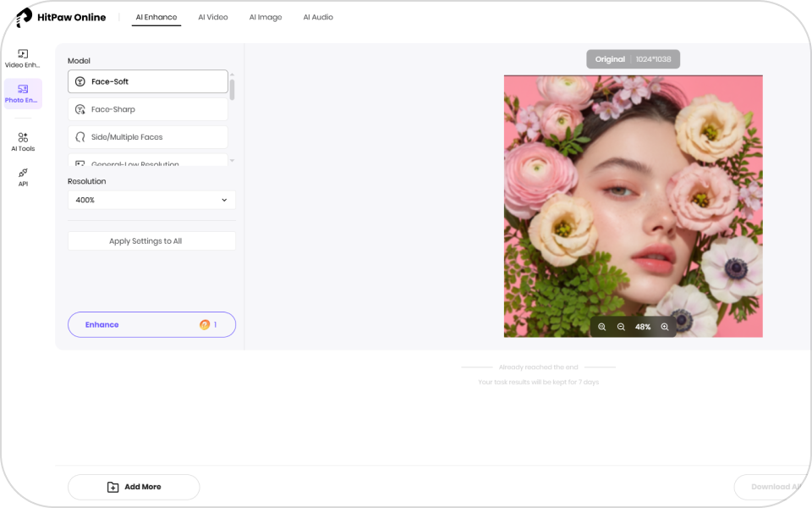Click the Enhance button

151,324
